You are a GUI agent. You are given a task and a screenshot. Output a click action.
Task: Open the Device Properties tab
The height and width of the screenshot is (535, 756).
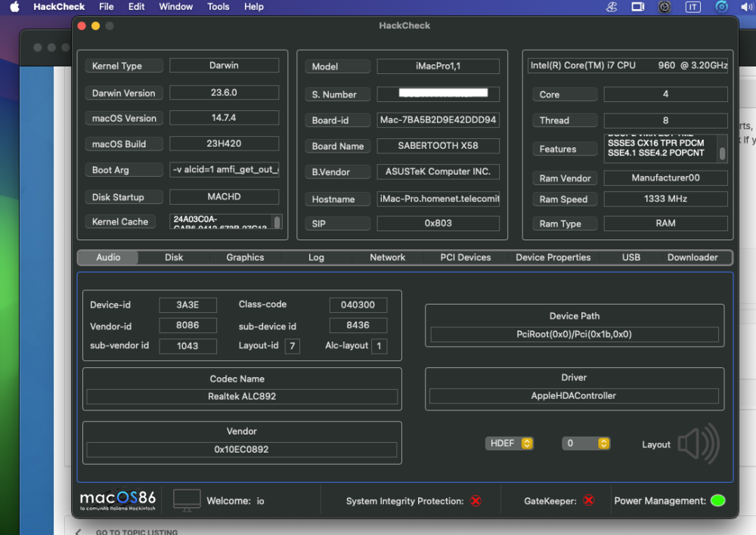pos(553,258)
